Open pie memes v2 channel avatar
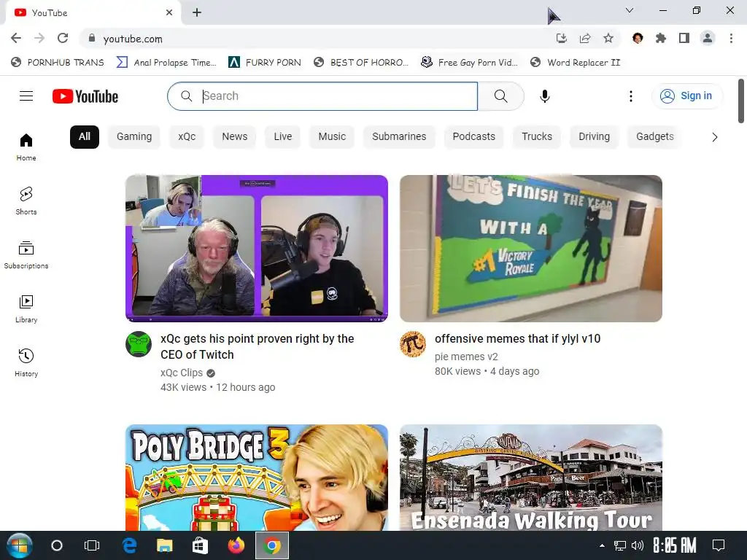Image resolution: width=747 pixels, height=560 pixels. pyautogui.click(x=413, y=344)
